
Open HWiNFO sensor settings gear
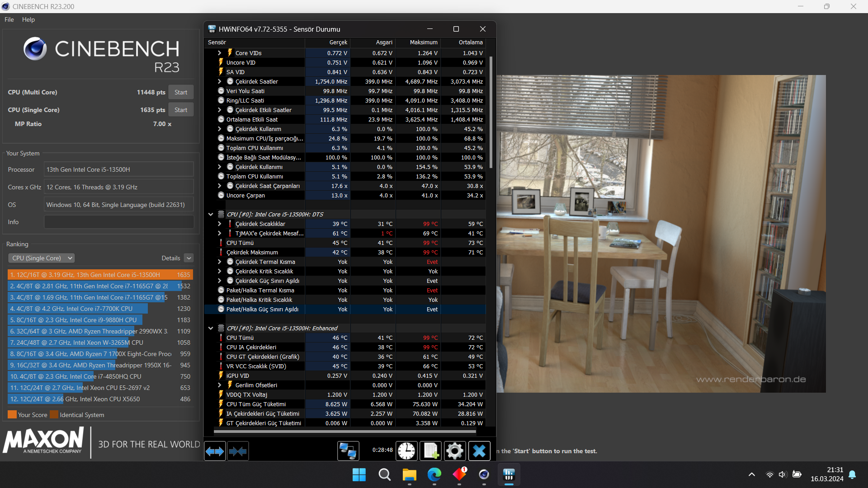click(x=454, y=451)
